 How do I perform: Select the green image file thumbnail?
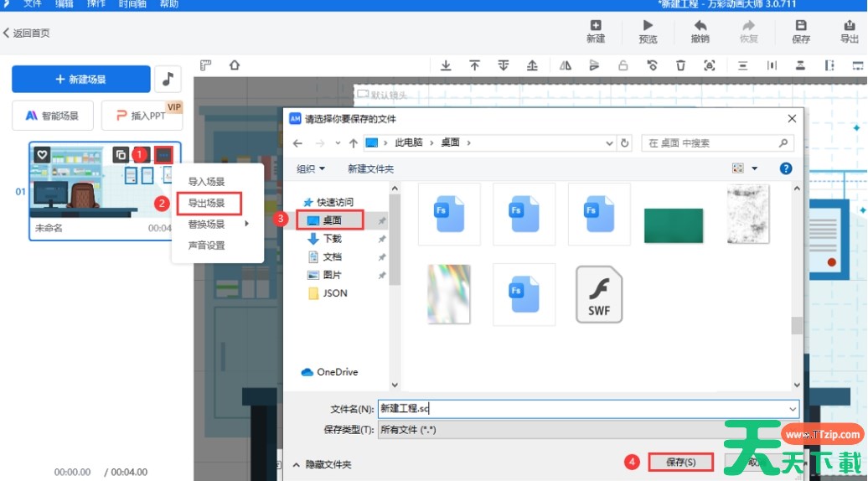click(674, 225)
